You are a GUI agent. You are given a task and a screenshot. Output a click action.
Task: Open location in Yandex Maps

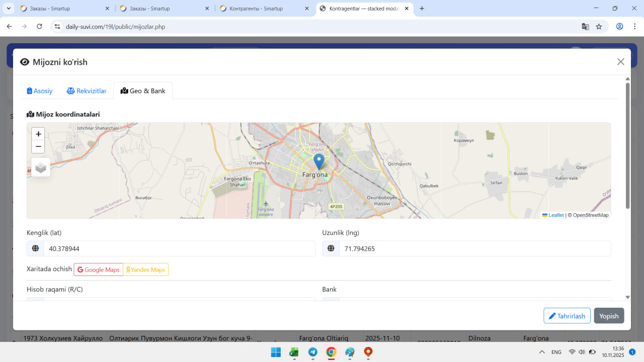pos(146,269)
